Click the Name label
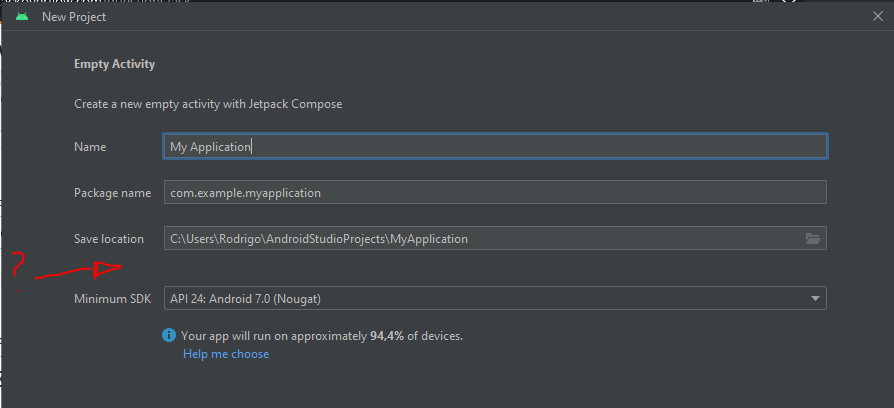This screenshot has height=408, width=894. click(x=90, y=146)
